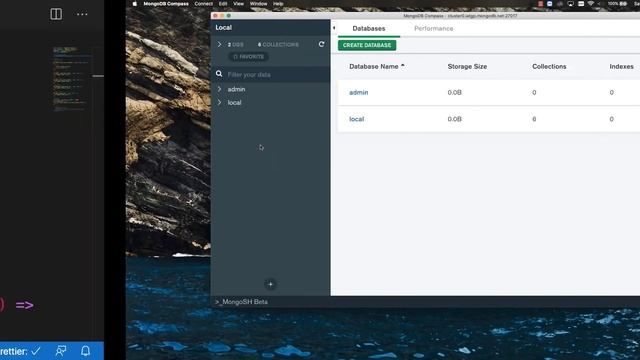This screenshot has height=360, width=640.
Task: Click the AirPlay icon in menu bar
Action: tap(571, 4)
